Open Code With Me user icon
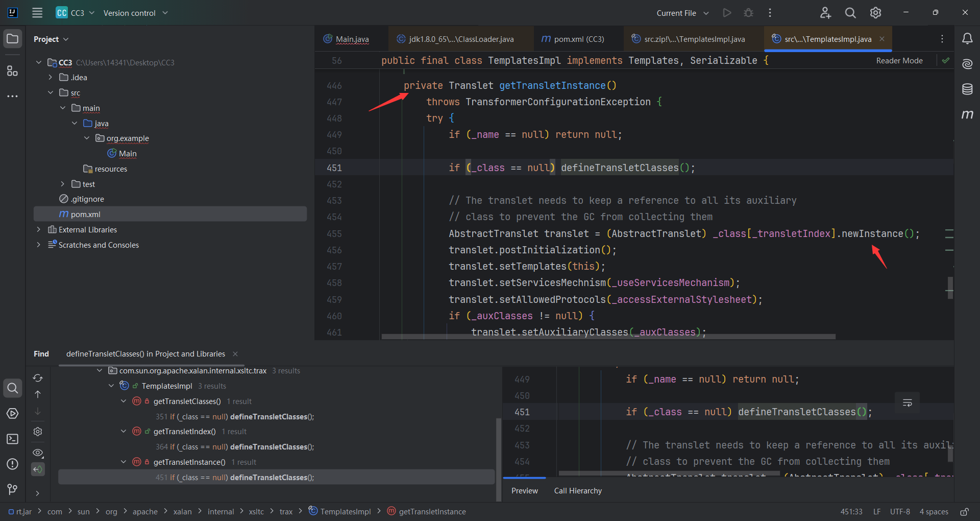The width and height of the screenshot is (980, 521). [x=825, y=13]
